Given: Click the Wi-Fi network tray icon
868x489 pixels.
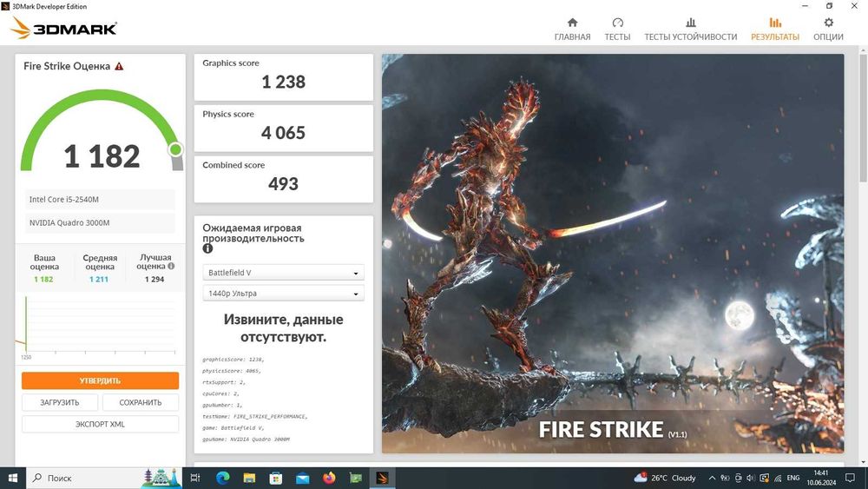Looking at the screenshot, I should click(x=778, y=478).
